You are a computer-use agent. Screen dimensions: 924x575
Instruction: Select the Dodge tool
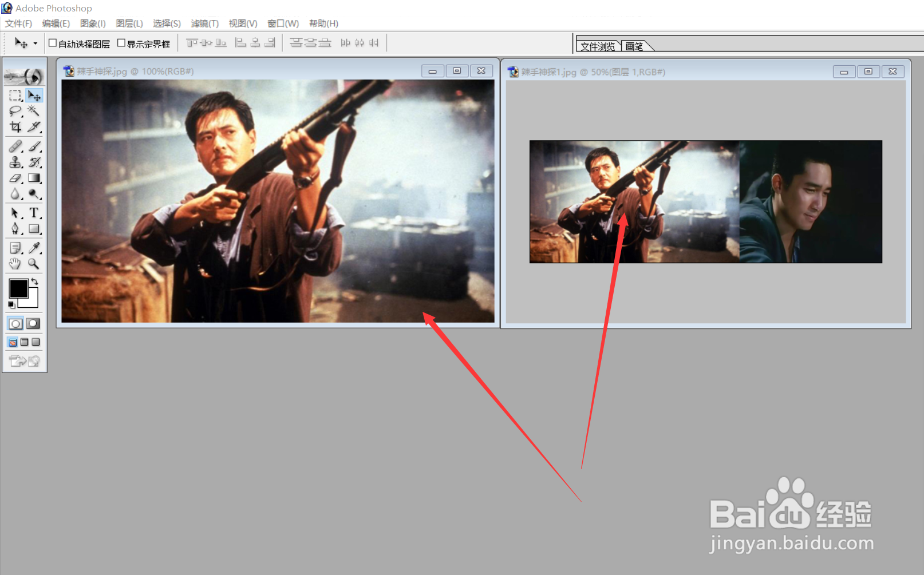[34, 194]
